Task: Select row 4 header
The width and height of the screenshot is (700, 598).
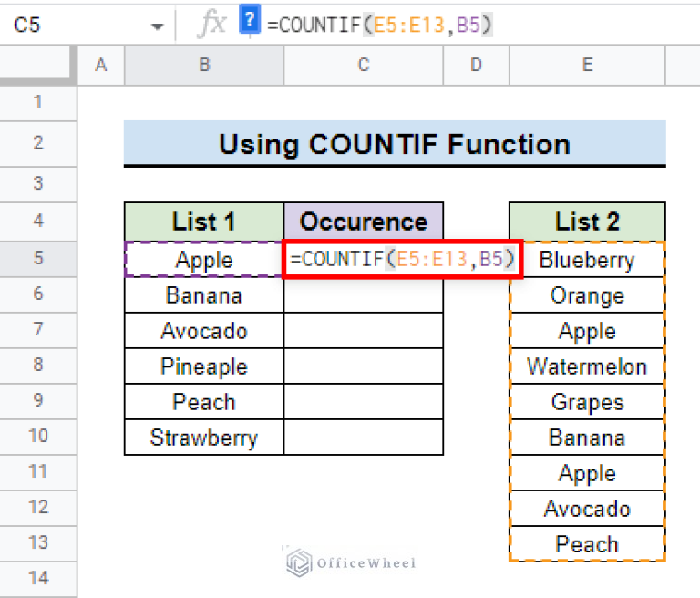Action: point(38,222)
